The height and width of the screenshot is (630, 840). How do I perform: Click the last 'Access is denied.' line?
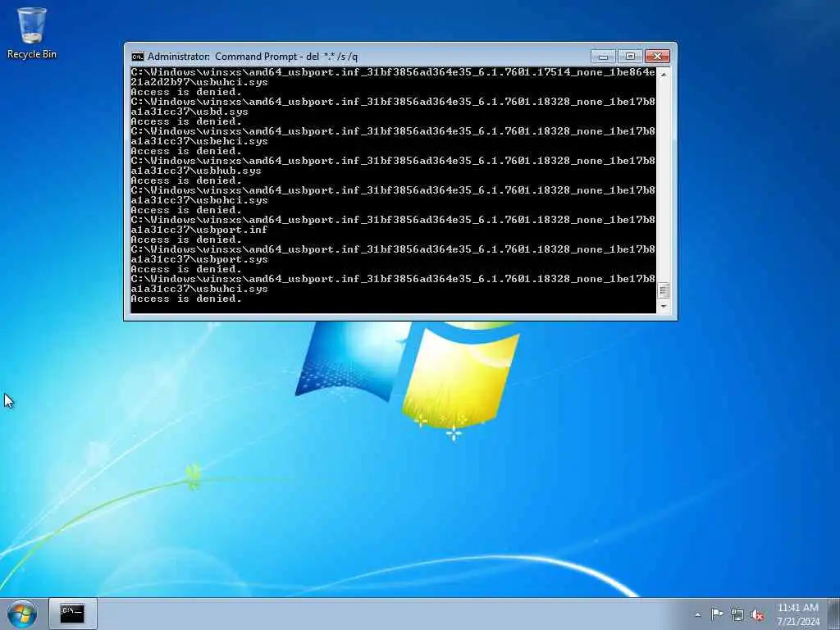click(x=186, y=299)
